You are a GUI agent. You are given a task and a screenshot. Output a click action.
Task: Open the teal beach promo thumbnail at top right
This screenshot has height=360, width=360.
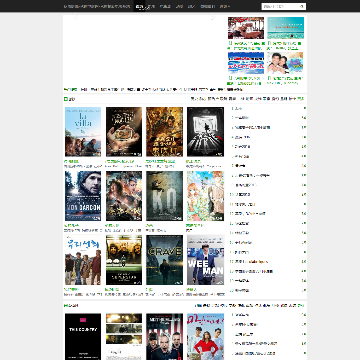285,28
